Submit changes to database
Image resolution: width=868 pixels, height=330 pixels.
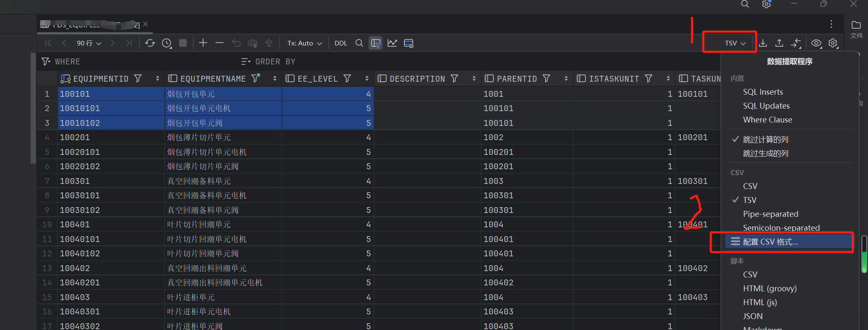tap(269, 43)
